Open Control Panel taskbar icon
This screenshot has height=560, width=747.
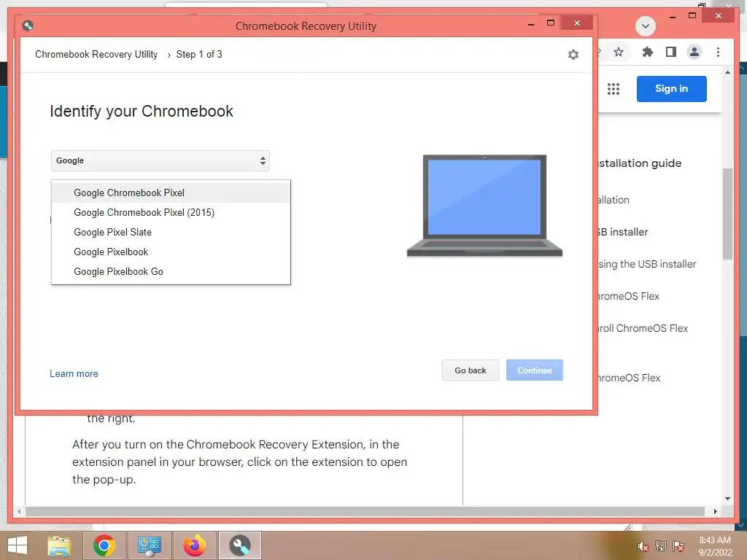click(149, 545)
